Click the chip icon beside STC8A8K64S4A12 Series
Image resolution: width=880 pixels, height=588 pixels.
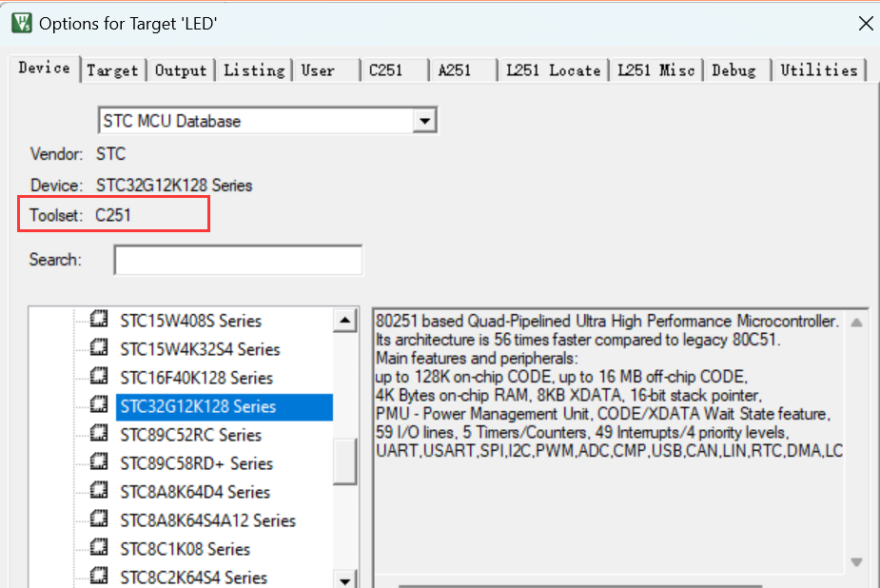pos(99,519)
